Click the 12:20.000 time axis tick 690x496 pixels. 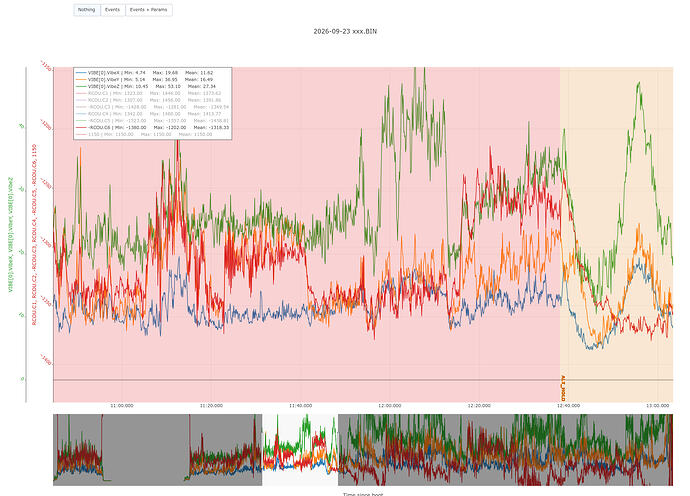click(x=479, y=406)
